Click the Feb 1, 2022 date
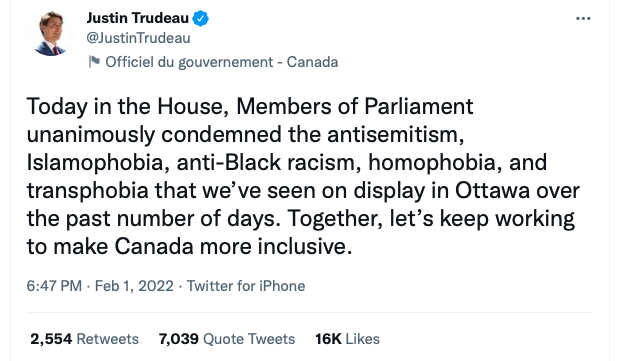Image resolution: width=623 pixels, height=361 pixels. [x=134, y=286]
